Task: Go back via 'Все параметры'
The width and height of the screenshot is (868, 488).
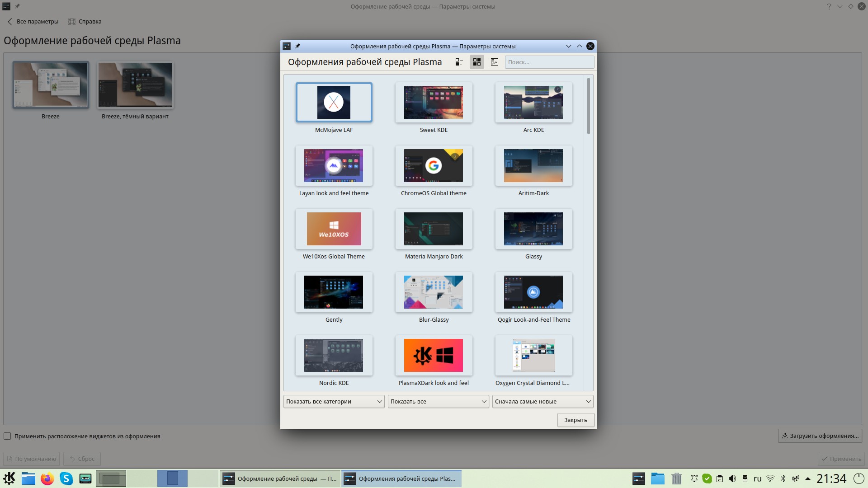Action: point(33,21)
